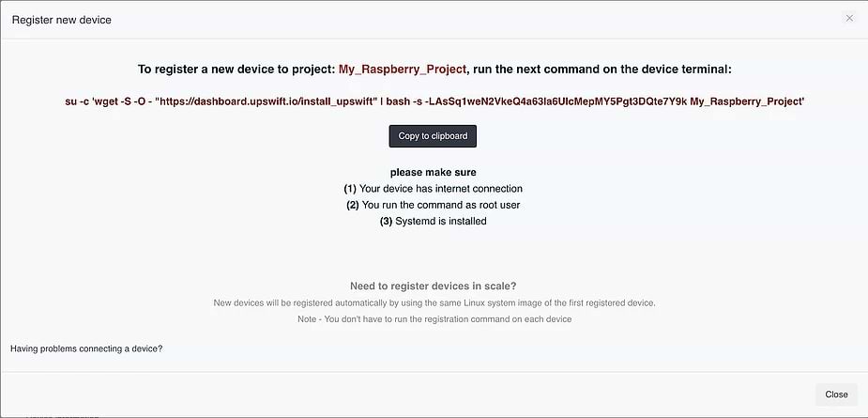Click the 'New devices will be registered automatically' line
This screenshot has width=868, height=418.
pyautogui.click(x=434, y=303)
